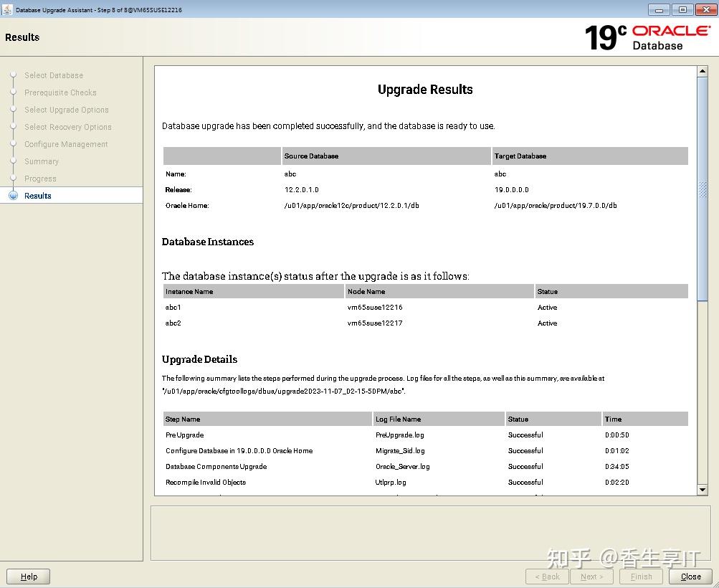Click the scroll-down arrow on the results pane

click(702, 490)
